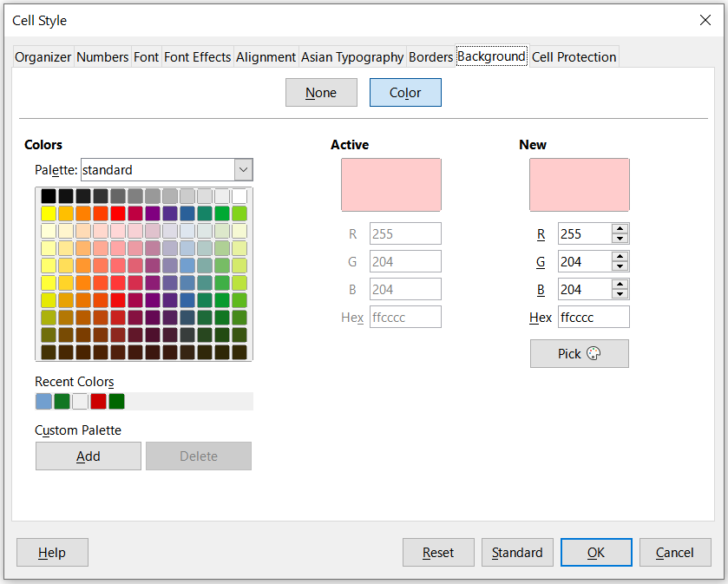Decrease the New G value
Viewport: 728px width, 584px height.
pyautogui.click(x=620, y=266)
